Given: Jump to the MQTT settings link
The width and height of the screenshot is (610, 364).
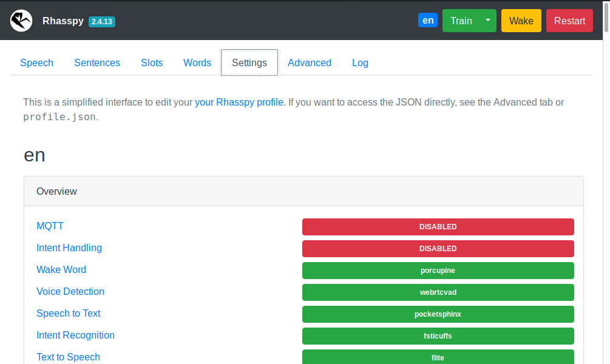Looking at the screenshot, I should pos(50,226).
